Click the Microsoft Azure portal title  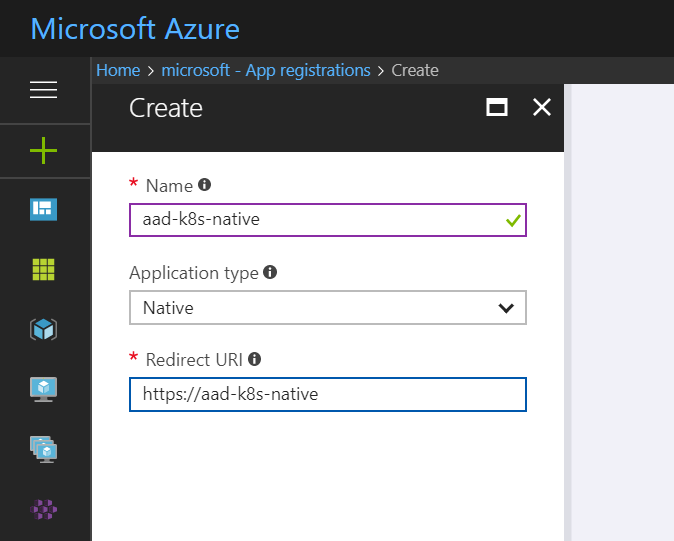[x=135, y=28]
